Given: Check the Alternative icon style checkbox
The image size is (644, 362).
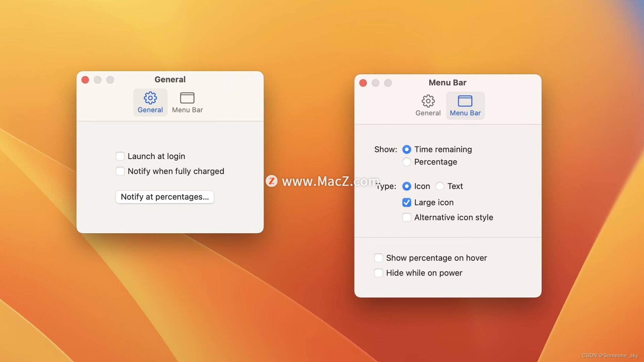Looking at the screenshot, I should pyautogui.click(x=406, y=218).
